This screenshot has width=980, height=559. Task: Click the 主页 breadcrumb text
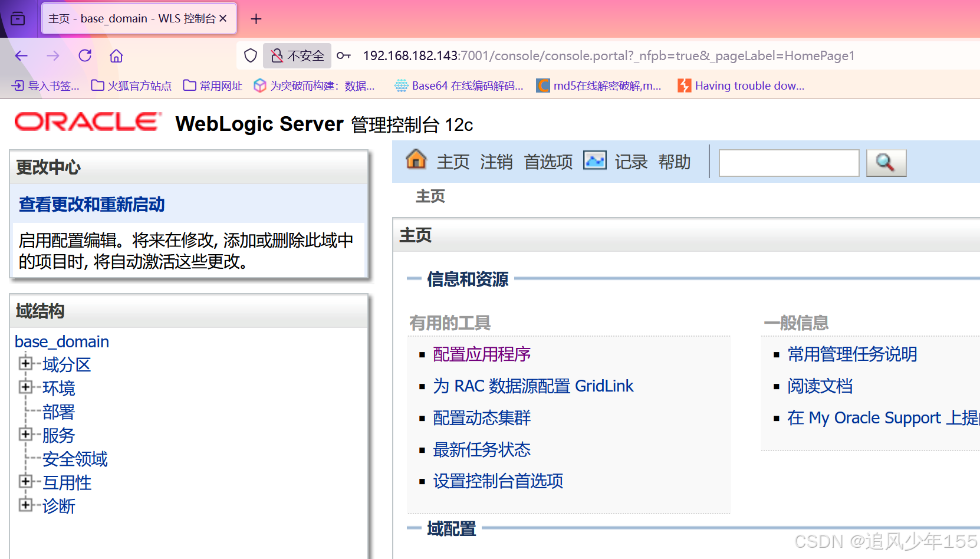430,196
